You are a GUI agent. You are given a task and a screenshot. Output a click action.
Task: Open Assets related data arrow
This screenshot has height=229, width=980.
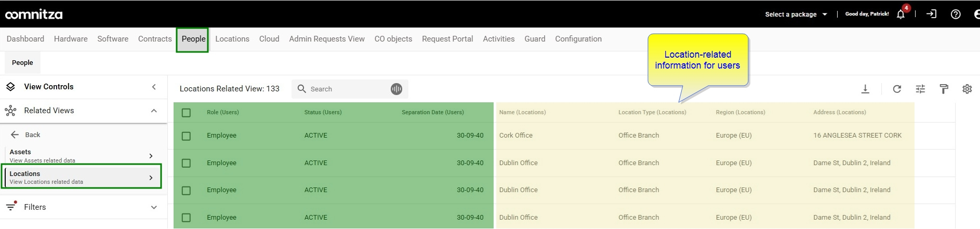click(x=151, y=156)
